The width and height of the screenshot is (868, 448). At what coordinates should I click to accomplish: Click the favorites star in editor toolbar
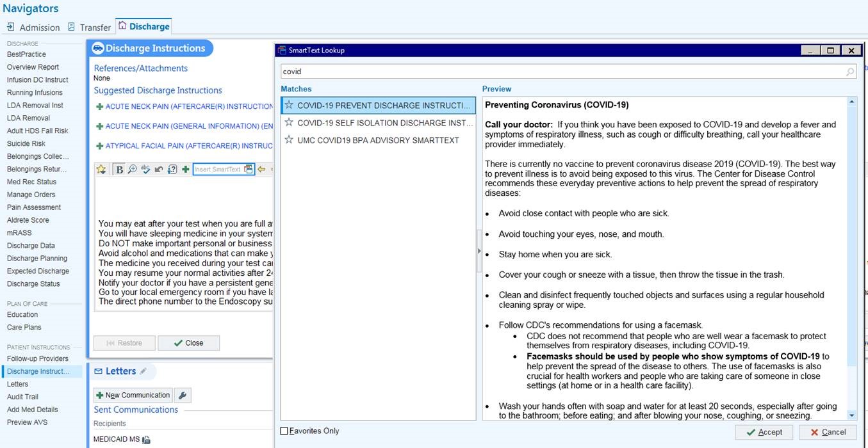click(x=101, y=170)
